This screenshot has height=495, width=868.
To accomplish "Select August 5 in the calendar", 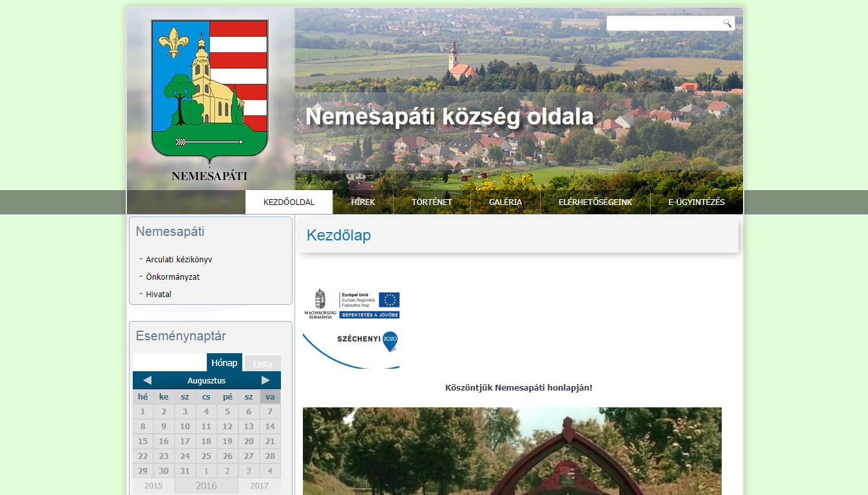I will click(x=227, y=412).
